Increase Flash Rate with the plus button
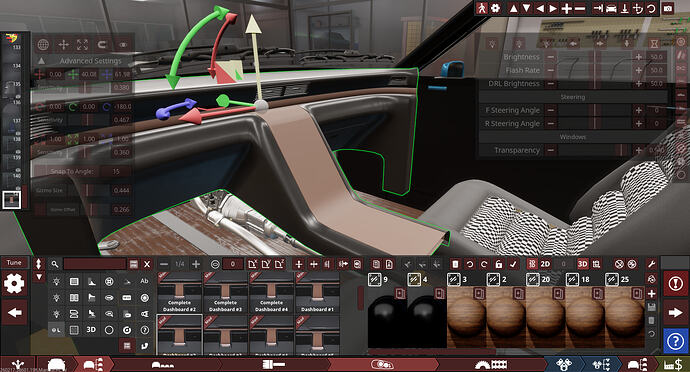Screen dimensions: 690x372 pyautogui.click(x=639, y=70)
